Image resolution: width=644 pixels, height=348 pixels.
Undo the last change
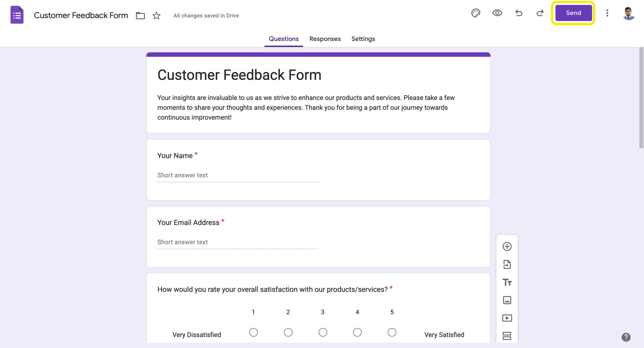pyautogui.click(x=519, y=13)
